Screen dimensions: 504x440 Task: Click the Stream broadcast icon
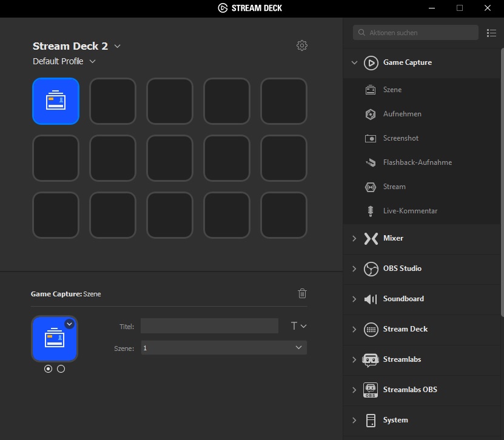click(371, 187)
